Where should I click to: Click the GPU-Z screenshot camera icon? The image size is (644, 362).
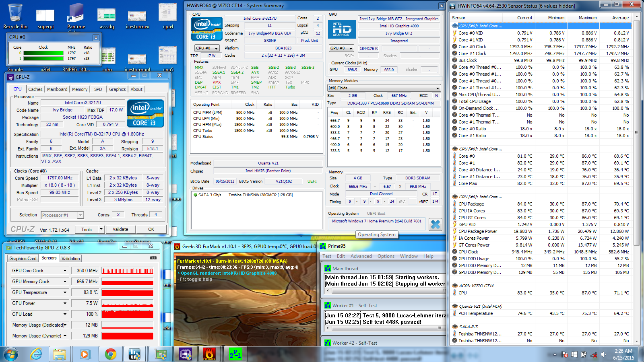[x=153, y=257]
